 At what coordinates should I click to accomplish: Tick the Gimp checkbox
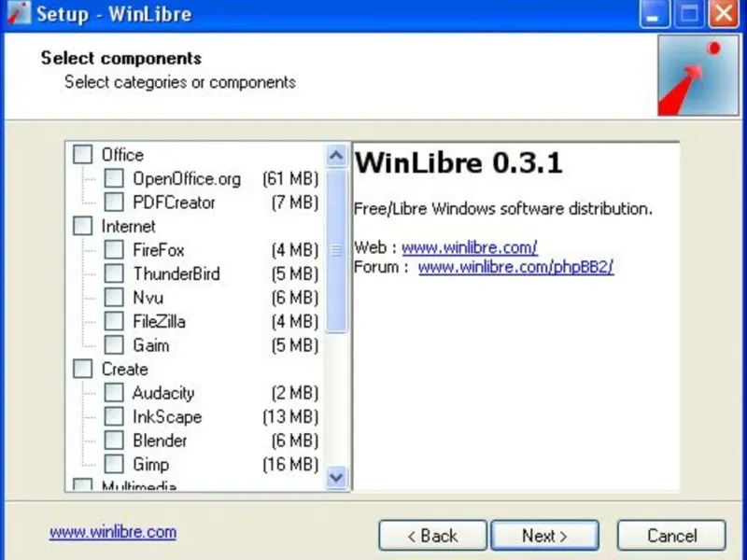point(114,464)
